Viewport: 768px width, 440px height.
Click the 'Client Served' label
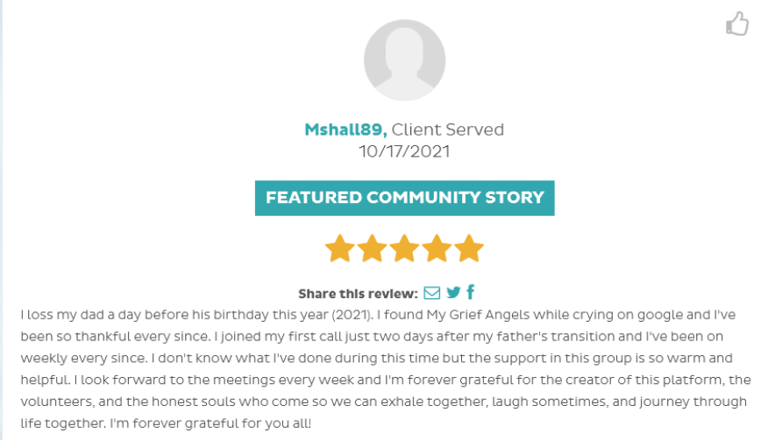(x=448, y=130)
